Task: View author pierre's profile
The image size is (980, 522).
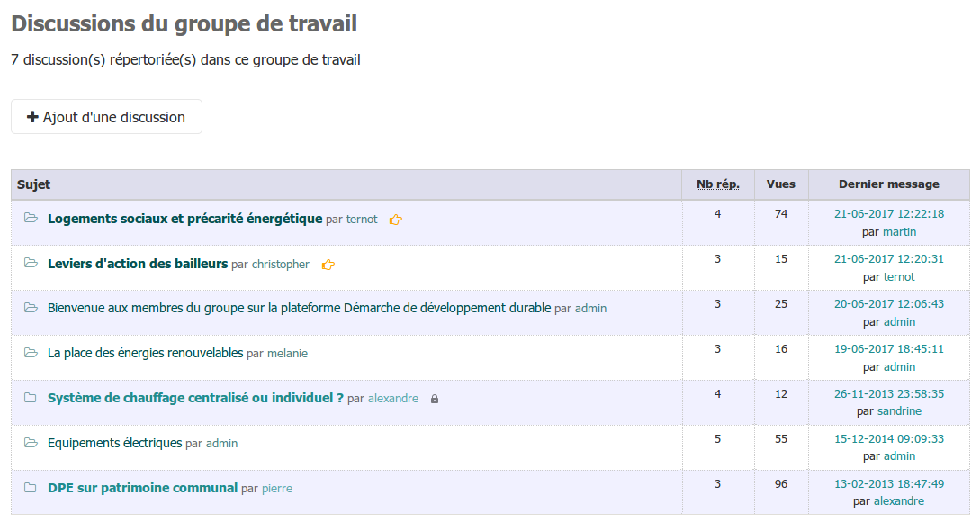Action: click(x=277, y=488)
